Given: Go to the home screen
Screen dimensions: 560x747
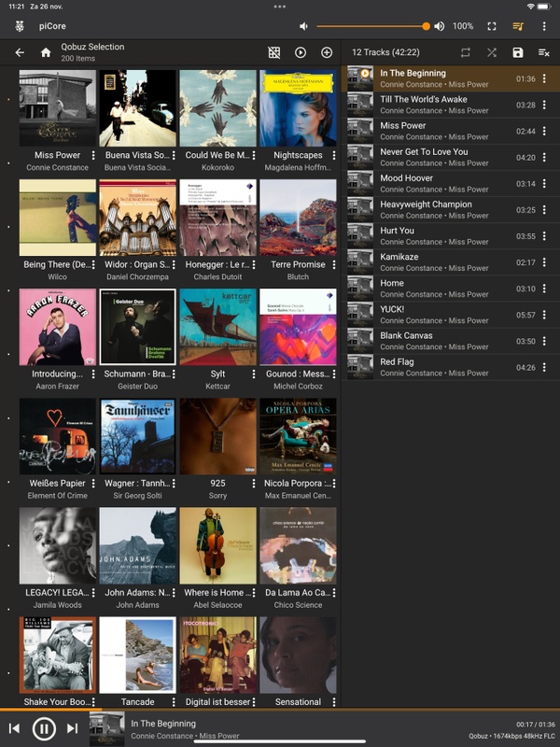Looking at the screenshot, I should click(46, 52).
